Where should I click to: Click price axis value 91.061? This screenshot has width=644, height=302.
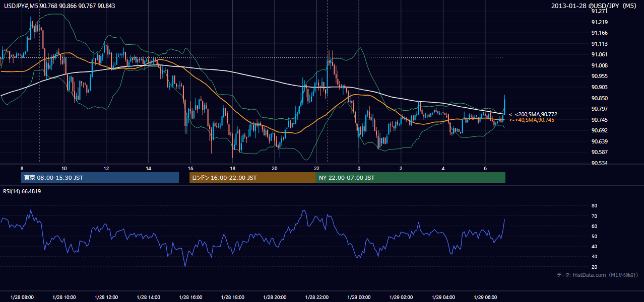point(600,54)
